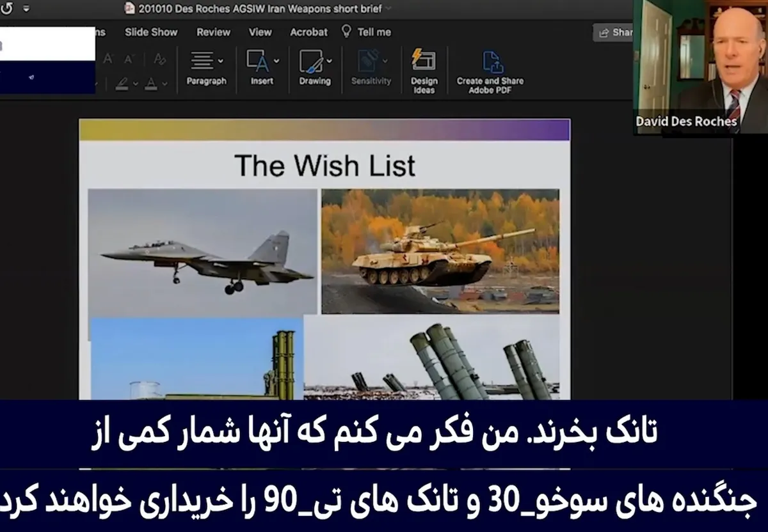This screenshot has width=768, height=532.
Task: Open the Review ribbon tab
Action: pyautogui.click(x=213, y=32)
